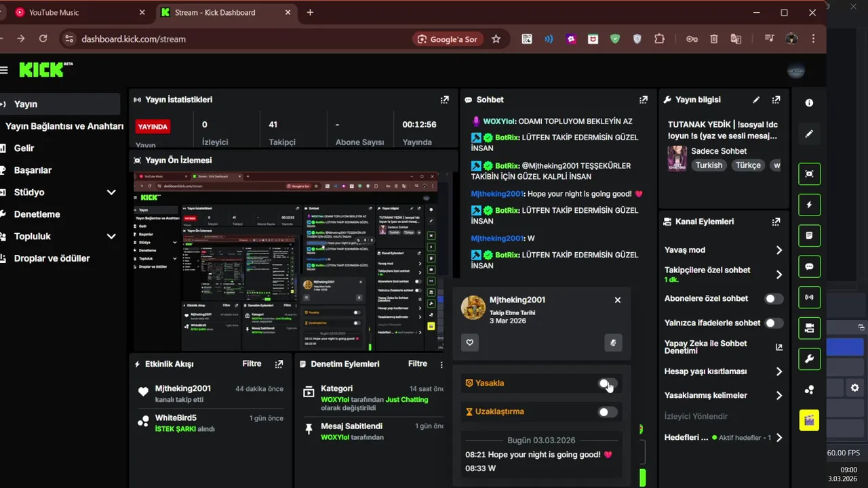Image resolution: width=868 pixels, height=488 pixels.
Task: Close the Mjtheking2001 user card
Action: pos(617,300)
